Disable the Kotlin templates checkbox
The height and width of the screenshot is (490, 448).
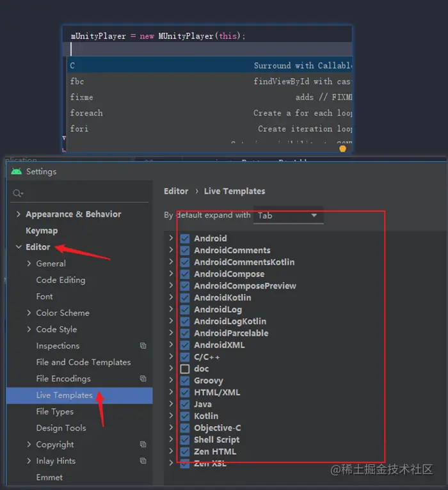pos(185,416)
